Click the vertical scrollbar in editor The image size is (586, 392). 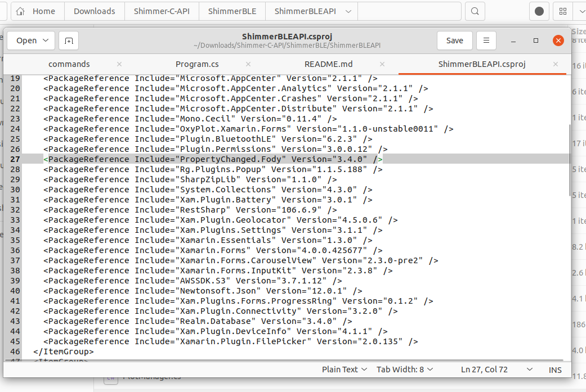[x=570, y=159]
